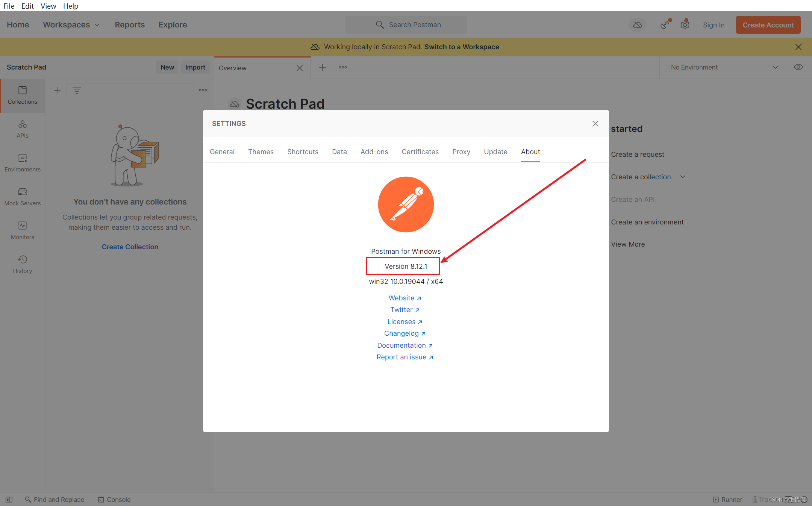Switch to the Data settings tab
The image size is (812, 506).
click(x=339, y=151)
